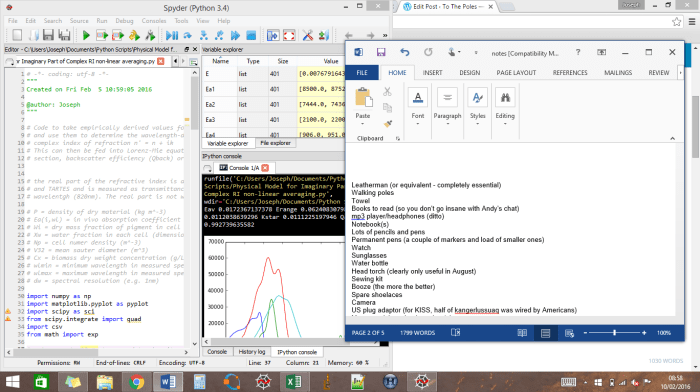Viewport: 700px width, 392px height.
Task: Click the zoom slider handle in Word
Action: point(615,333)
